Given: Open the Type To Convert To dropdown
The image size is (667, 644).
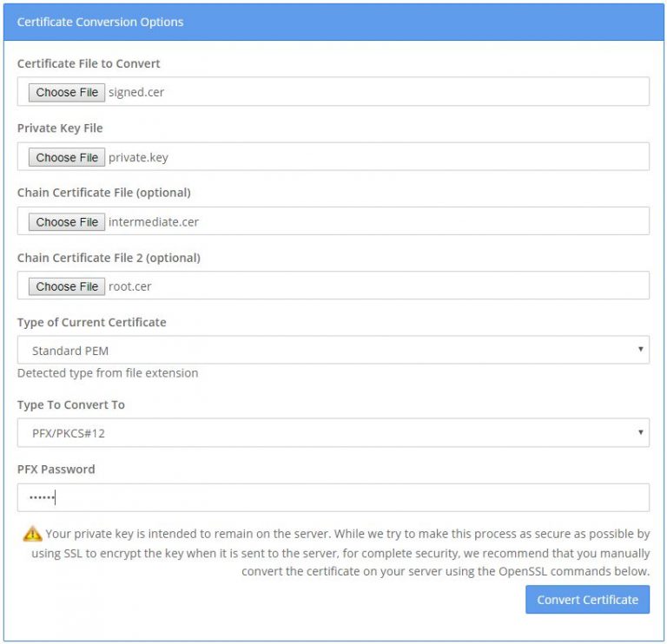Looking at the screenshot, I should point(333,433).
